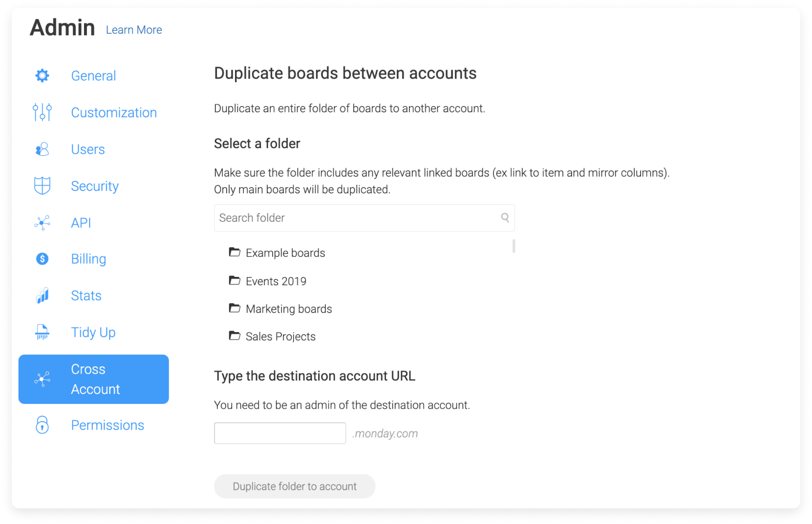Viewport: 812px width, 524px height.
Task: Go to the Billing section
Action: pos(88,259)
